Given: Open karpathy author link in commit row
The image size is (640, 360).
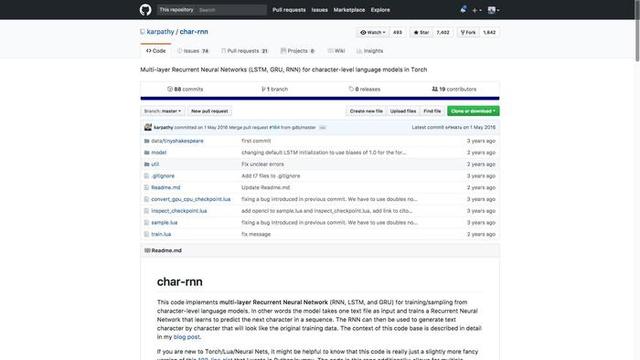Looking at the screenshot, I should pos(163,127).
